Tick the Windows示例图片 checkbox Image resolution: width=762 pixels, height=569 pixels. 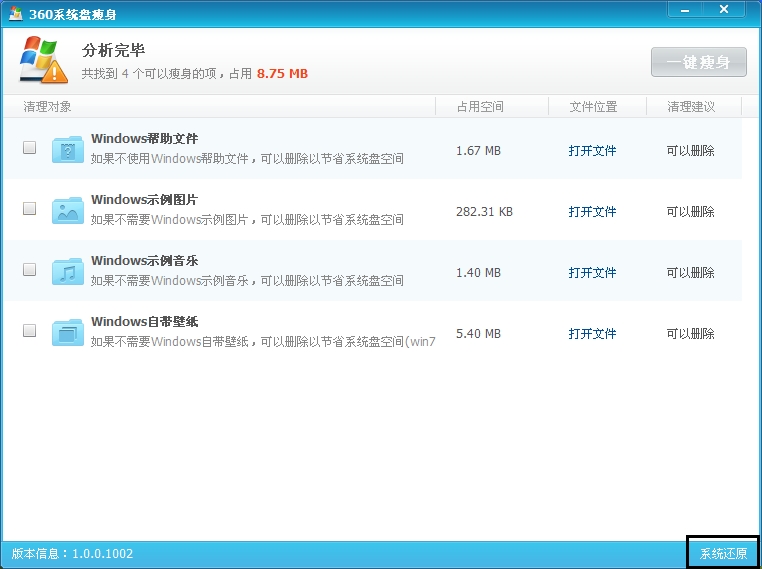[x=30, y=208]
